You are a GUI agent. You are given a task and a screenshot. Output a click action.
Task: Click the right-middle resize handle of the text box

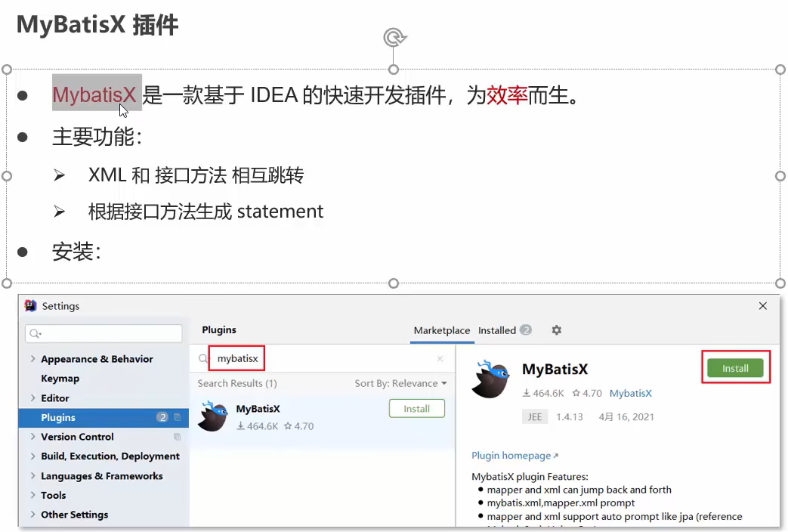coord(780,176)
